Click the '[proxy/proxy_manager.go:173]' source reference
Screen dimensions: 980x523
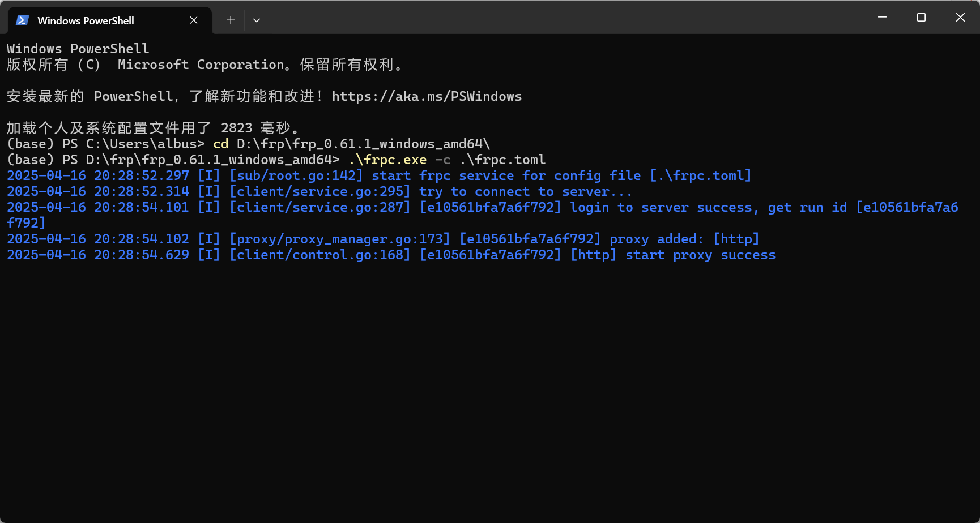(340, 239)
